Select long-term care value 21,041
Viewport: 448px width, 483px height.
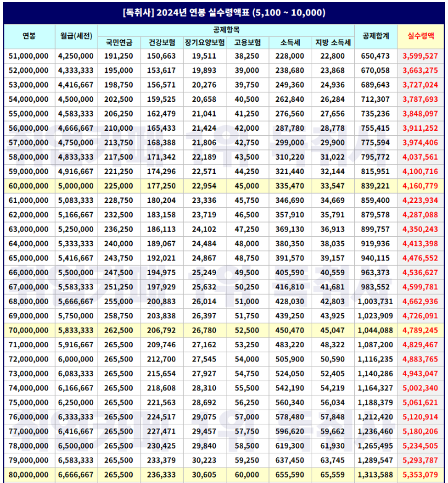click(x=204, y=114)
